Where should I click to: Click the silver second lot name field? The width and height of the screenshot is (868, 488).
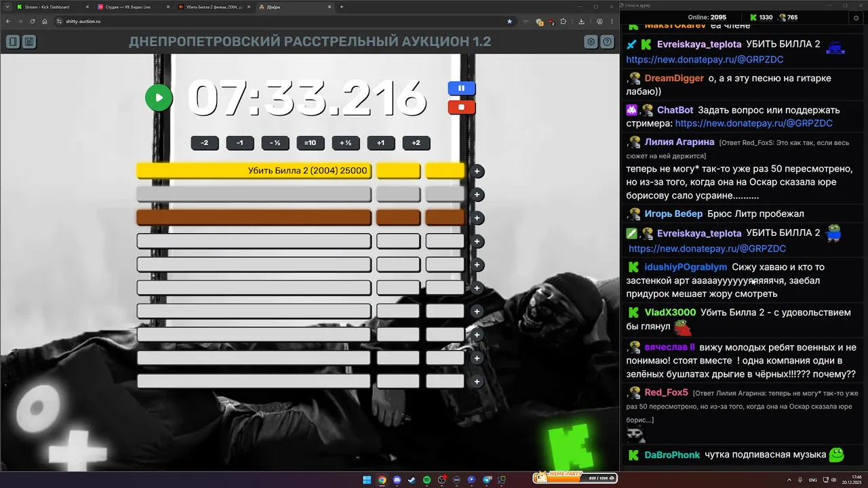click(254, 195)
